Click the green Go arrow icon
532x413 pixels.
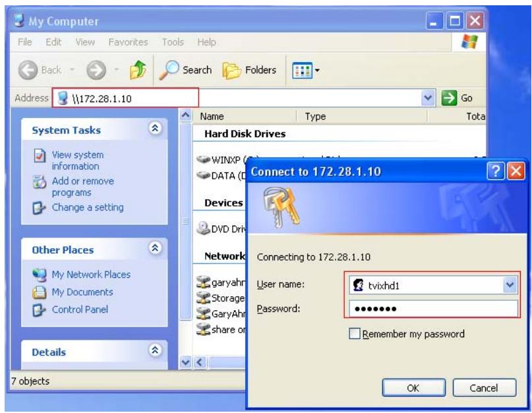point(449,98)
